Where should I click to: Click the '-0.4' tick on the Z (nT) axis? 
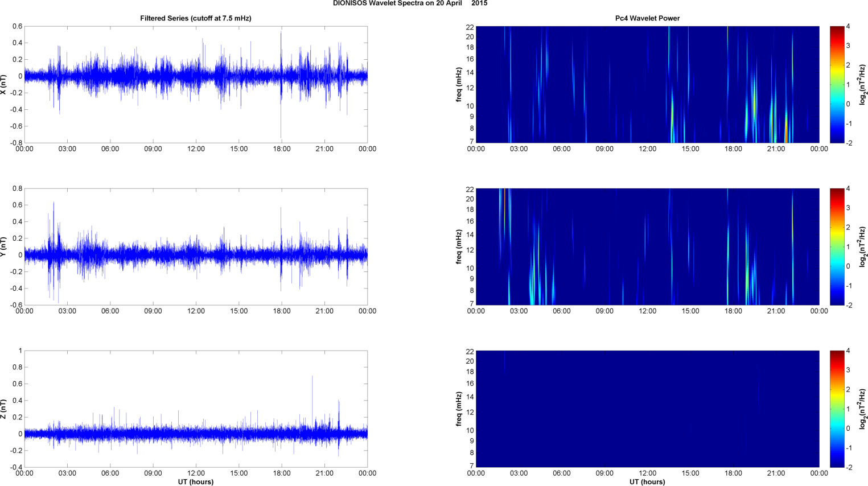16,467
